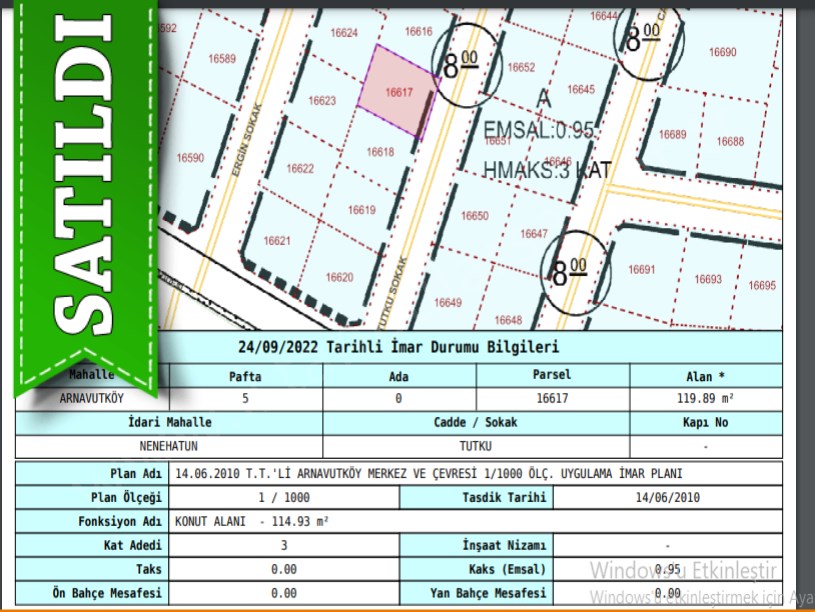Image resolution: width=815 pixels, height=612 pixels.
Task: Click the İmar Durumu Bilgileri table title
Action: 399,347
